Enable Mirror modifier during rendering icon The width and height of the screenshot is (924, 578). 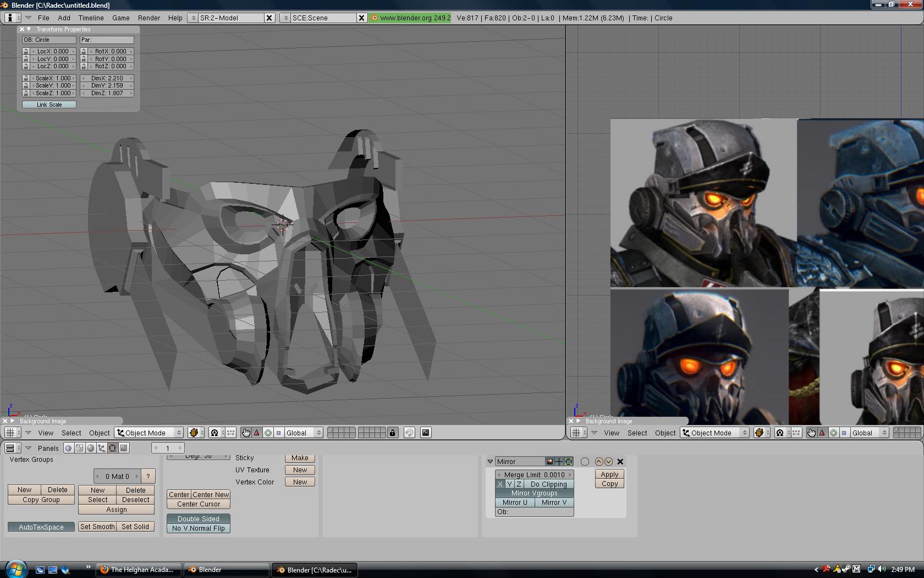549,462
